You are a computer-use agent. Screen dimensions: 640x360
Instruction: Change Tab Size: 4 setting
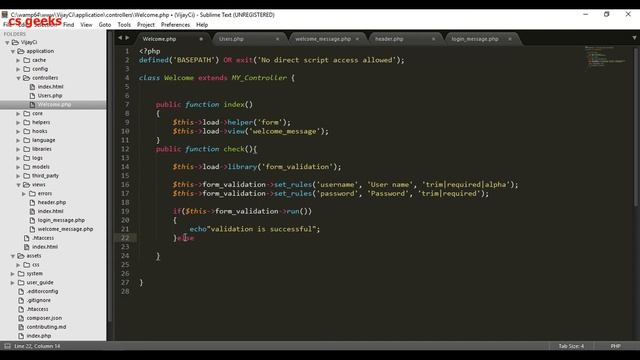571,346
